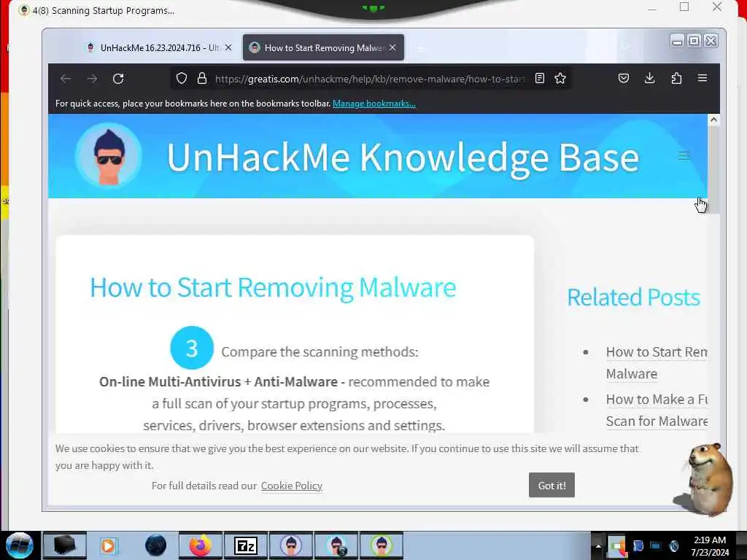Screen dimensions: 747x560
Task: Save page to Pocket icon
Action: pyautogui.click(x=624, y=78)
